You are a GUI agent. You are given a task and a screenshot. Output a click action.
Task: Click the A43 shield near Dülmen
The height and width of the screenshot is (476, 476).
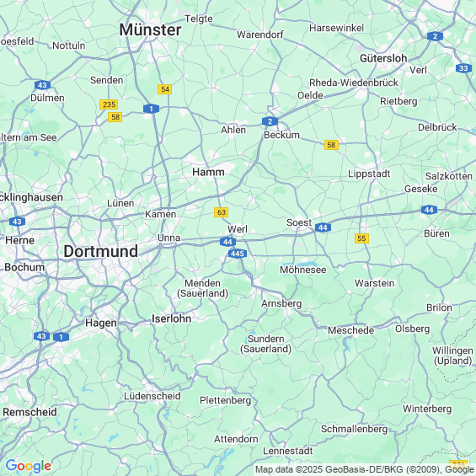pyautogui.click(x=42, y=85)
